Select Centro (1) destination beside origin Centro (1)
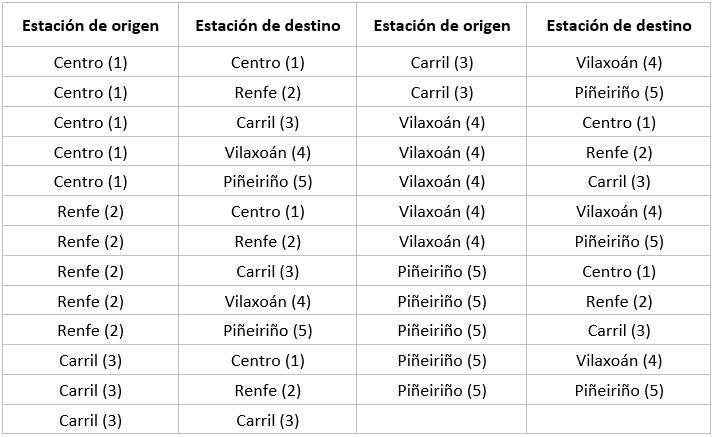Image resolution: width=716 pixels, height=437 pixels. [268, 63]
